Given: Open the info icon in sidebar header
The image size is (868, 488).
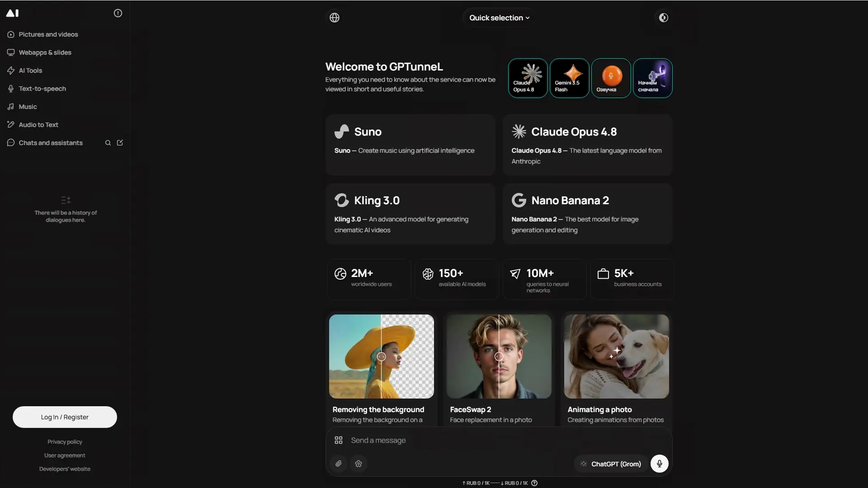Looking at the screenshot, I should click(118, 13).
